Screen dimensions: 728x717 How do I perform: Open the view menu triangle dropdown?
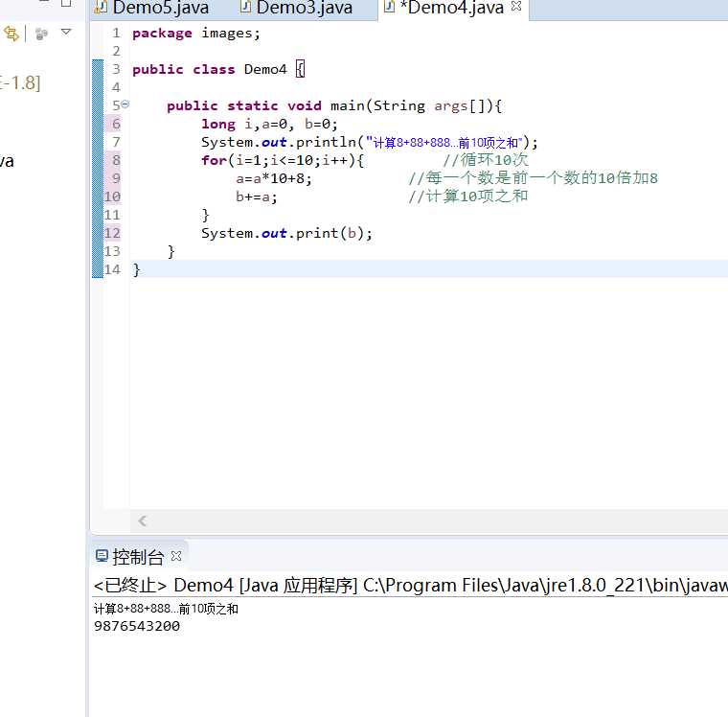pos(66,32)
